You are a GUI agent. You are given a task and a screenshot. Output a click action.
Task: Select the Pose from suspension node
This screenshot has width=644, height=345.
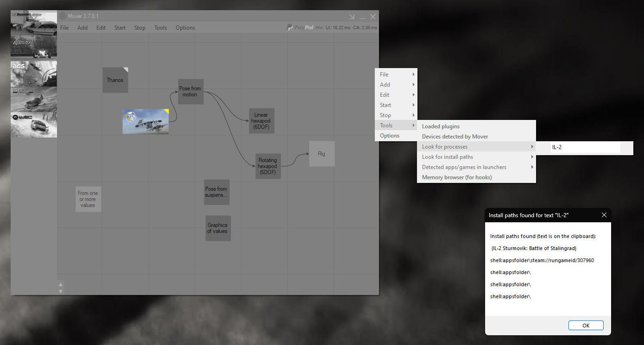(217, 192)
